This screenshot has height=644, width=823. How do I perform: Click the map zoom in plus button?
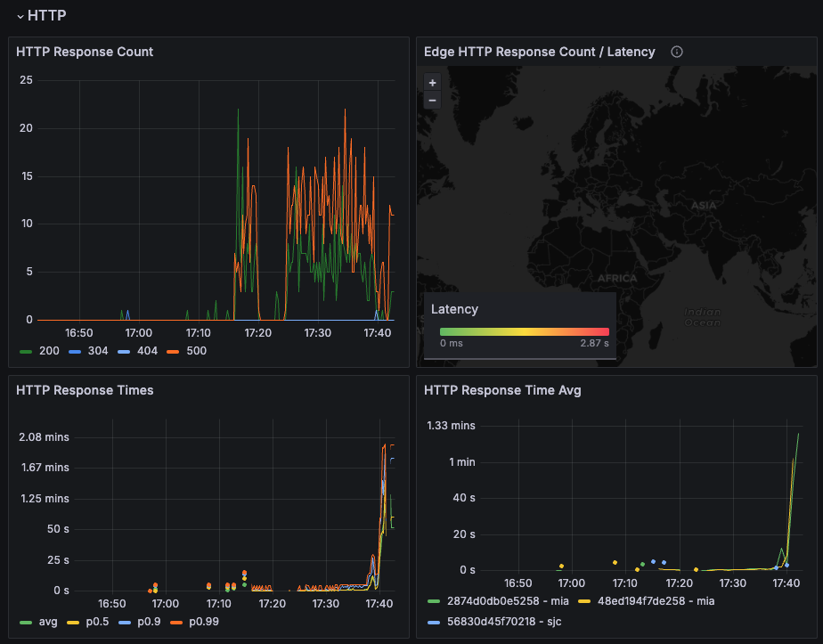click(x=432, y=82)
